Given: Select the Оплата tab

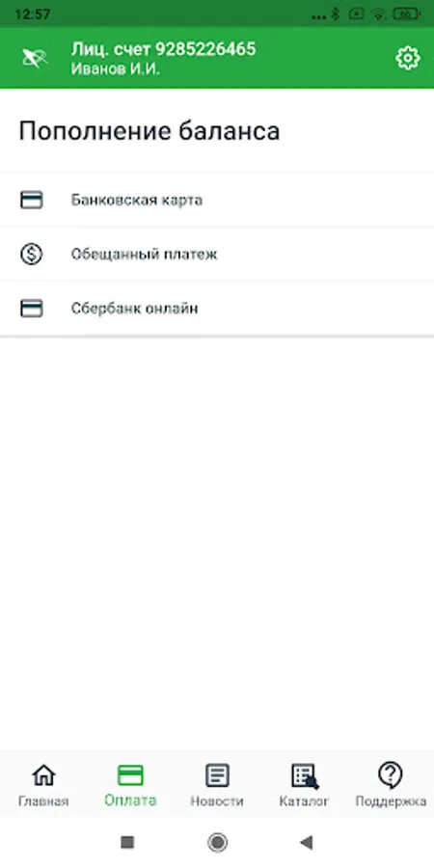Looking at the screenshot, I should pos(130,785).
